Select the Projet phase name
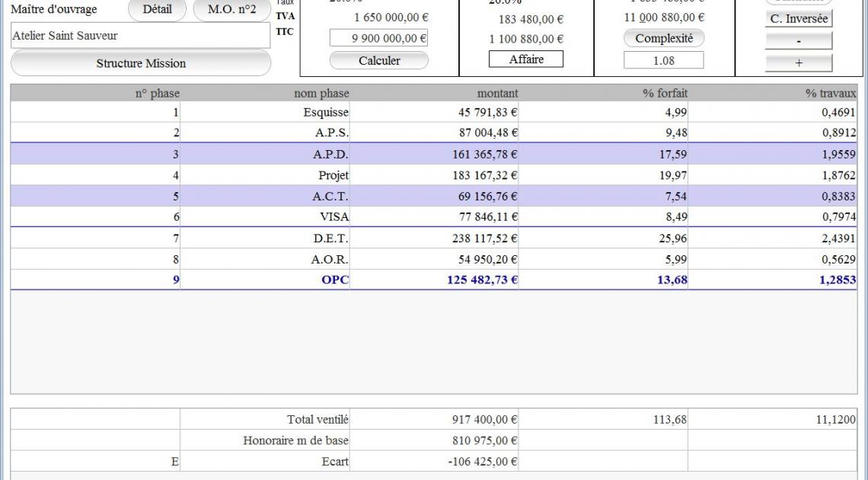868x480 pixels. 333,175
